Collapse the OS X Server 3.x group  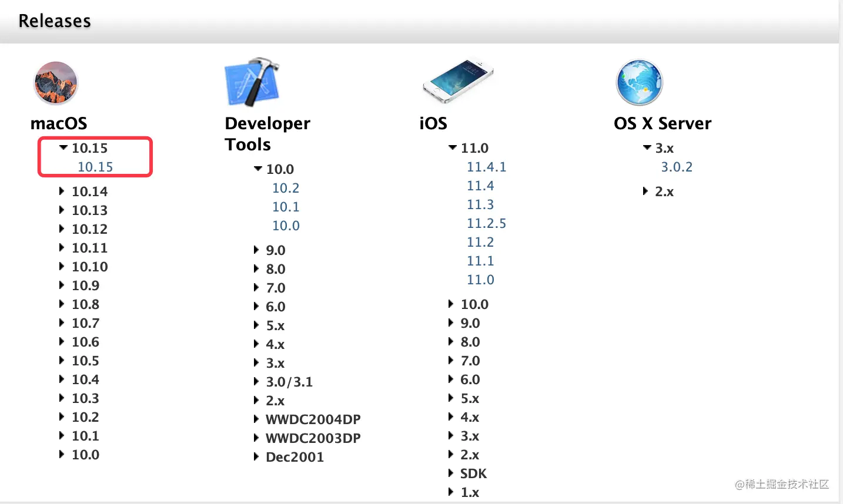tap(647, 148)
